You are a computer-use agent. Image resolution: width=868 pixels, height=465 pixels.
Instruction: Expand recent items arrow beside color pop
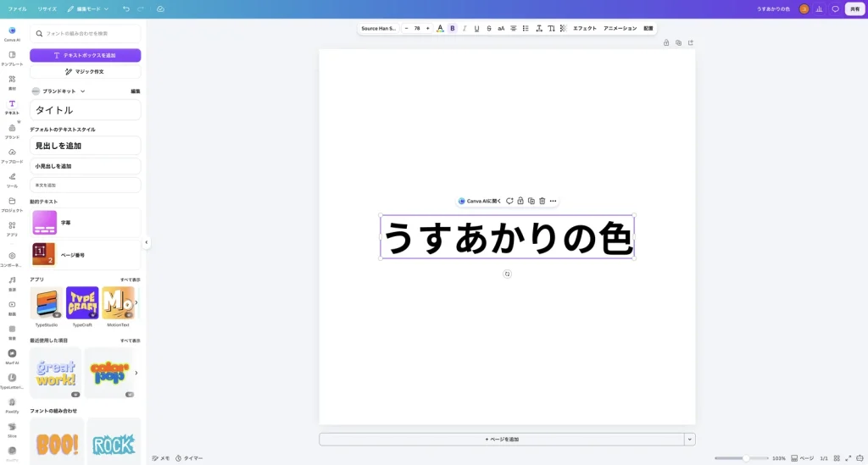pyautogui.click(x=136, y=373)
